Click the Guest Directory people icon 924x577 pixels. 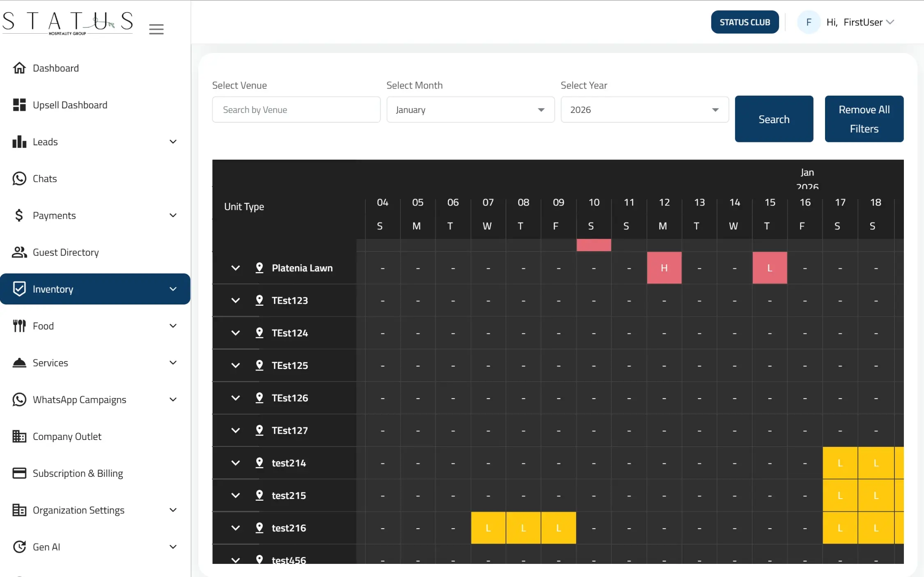(19, 252)
